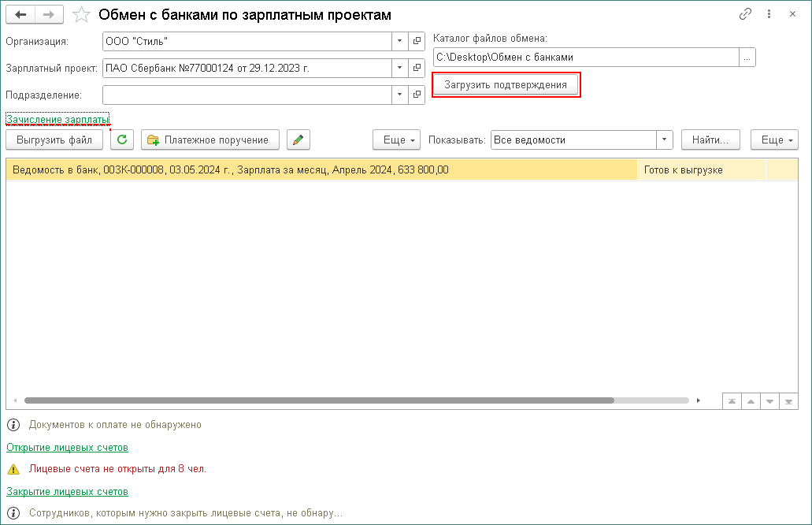The height and width of the screenshot is (525, 812).
Task: Open the selected salary project card icon
Action: [417, 68]
